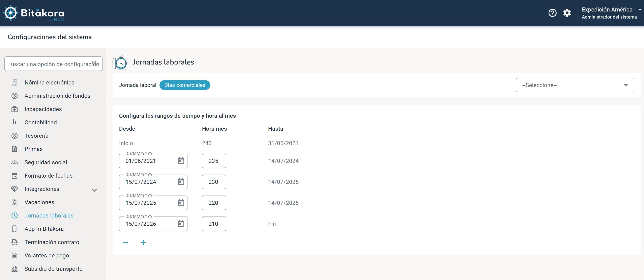Click the 31/05/2021 Hasta date
This screenshot has height=280, width=644.
point(283,143)
